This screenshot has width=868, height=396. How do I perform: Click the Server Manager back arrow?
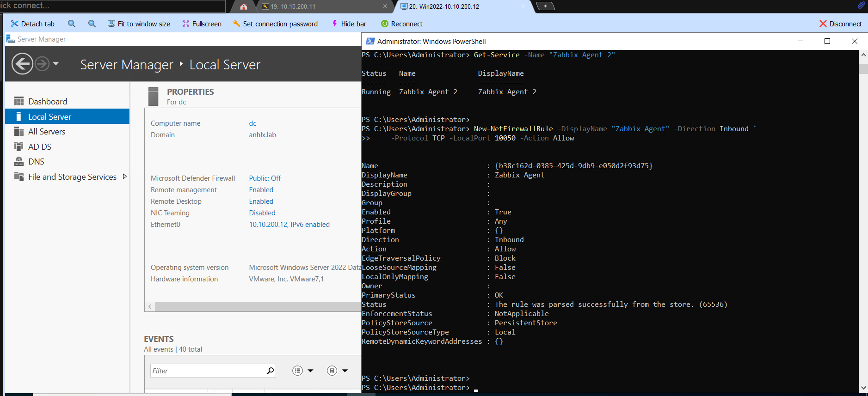pyautogui.click(x=22, y=64)
